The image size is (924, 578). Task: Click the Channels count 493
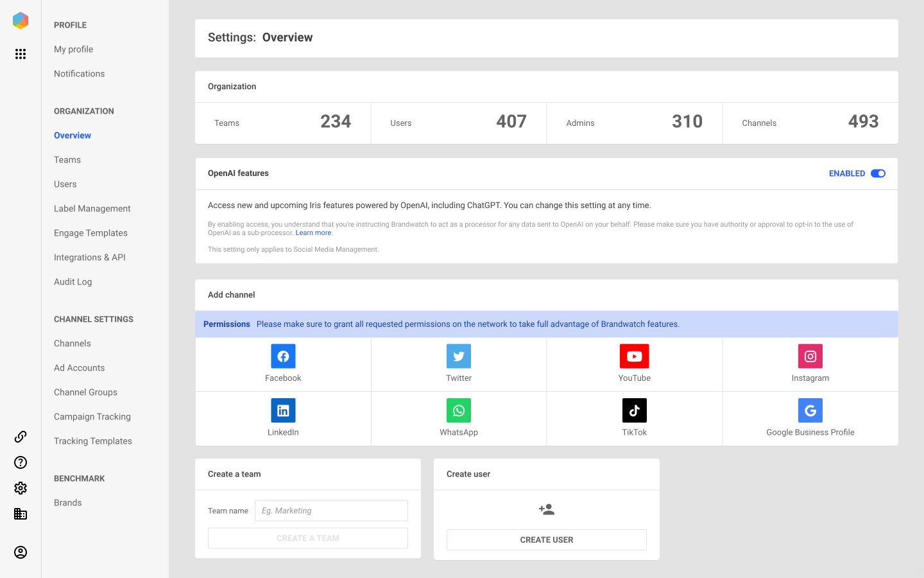pos(863,121)
